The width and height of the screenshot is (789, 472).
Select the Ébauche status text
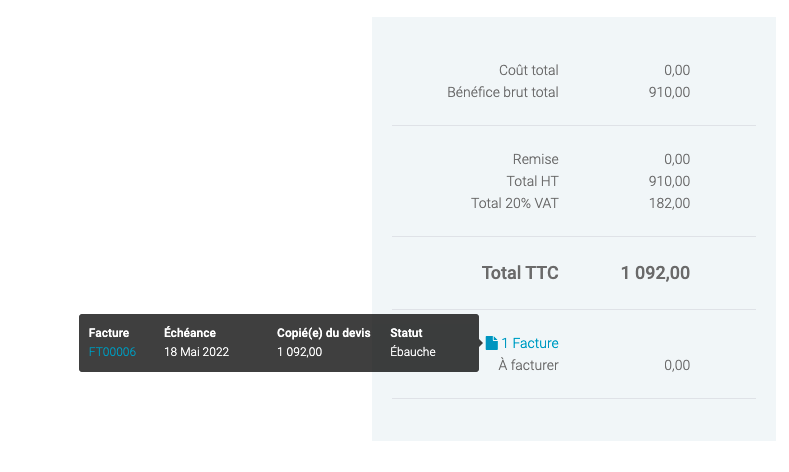413,352
